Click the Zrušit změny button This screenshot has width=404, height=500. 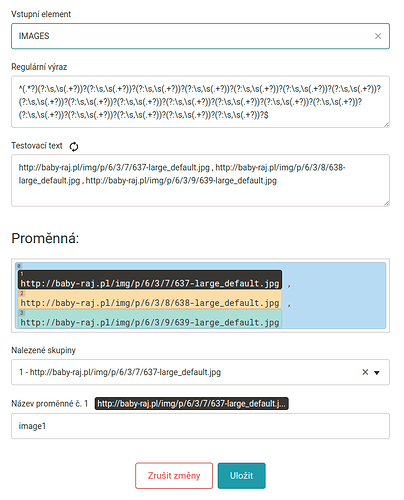coord(174,476)
